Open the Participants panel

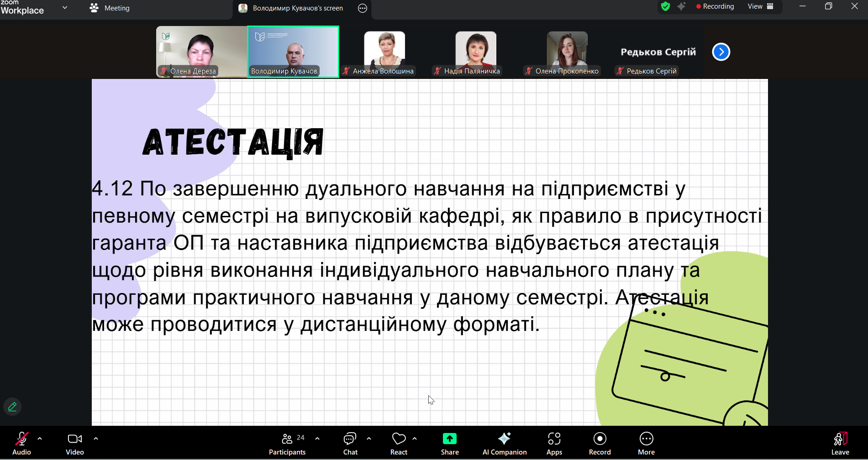287,443
